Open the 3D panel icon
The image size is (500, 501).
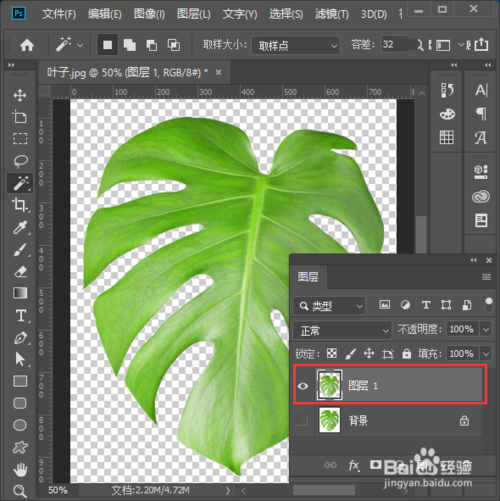point(481,172)
